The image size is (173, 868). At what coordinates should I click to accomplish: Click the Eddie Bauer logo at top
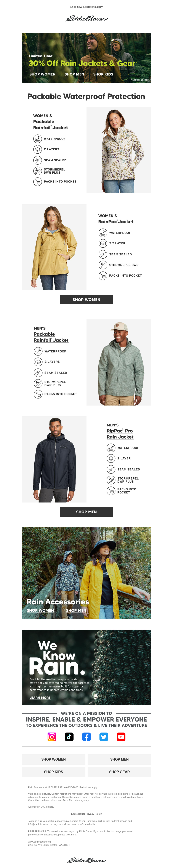[86, 19]
